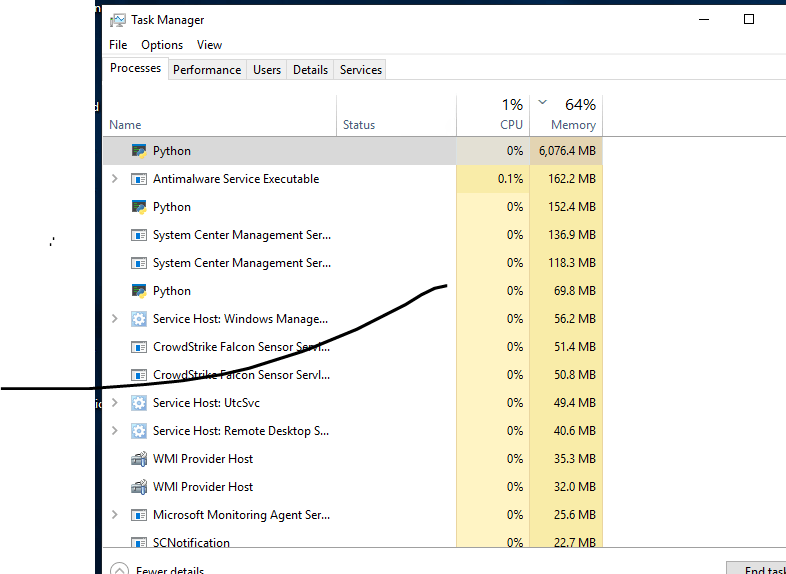Click the 49.4 MB memory cell
The width and height of the screenshot is (786, 574).
pos(566,403)
